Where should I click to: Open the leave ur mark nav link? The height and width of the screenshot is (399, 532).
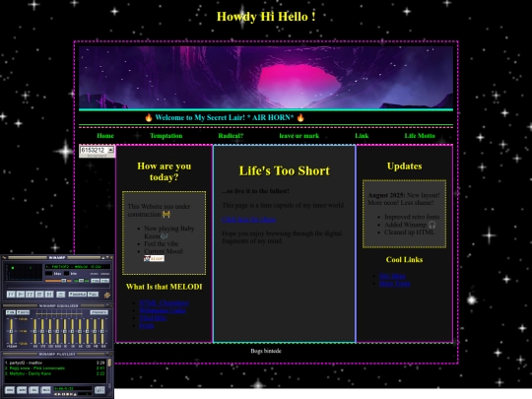click(299, 136)
